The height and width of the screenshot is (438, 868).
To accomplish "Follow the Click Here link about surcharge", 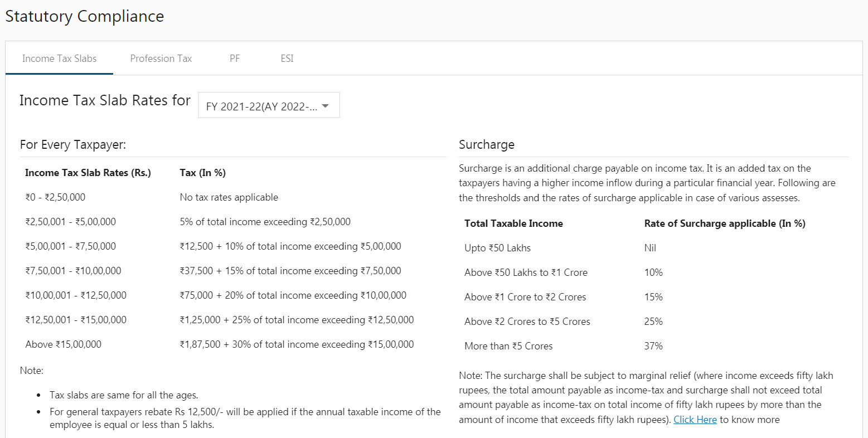I will [695, 420].
